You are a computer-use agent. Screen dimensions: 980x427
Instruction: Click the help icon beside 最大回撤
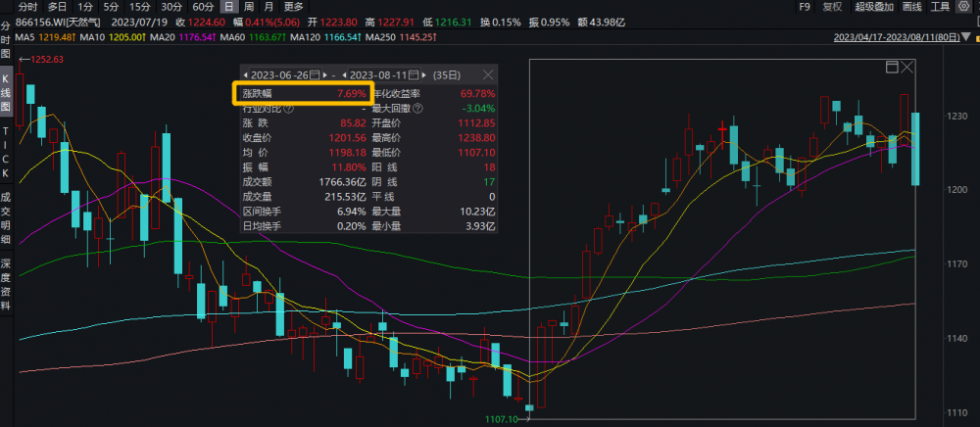[x=418, y=109]
